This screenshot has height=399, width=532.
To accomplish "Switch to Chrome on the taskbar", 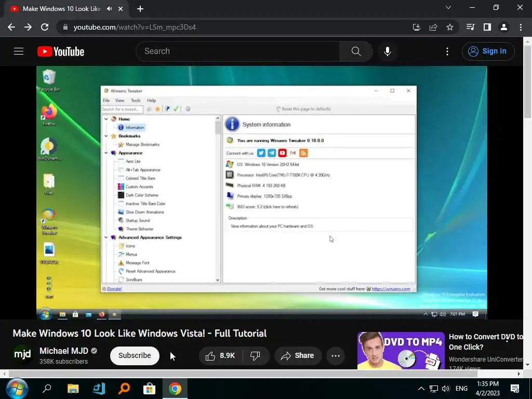I will (x=175, y=389).
